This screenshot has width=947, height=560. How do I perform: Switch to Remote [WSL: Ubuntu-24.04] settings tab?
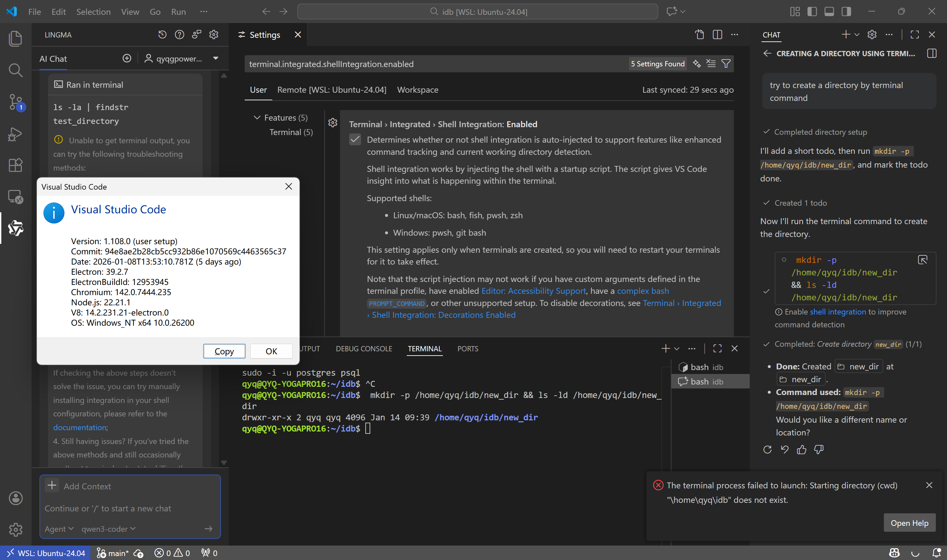331,90
